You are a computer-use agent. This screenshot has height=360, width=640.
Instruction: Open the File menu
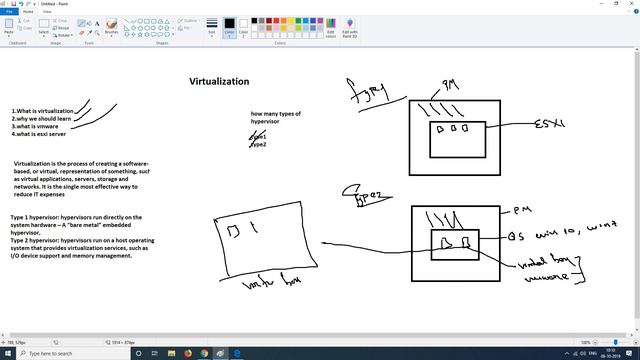tap(9, 11)
